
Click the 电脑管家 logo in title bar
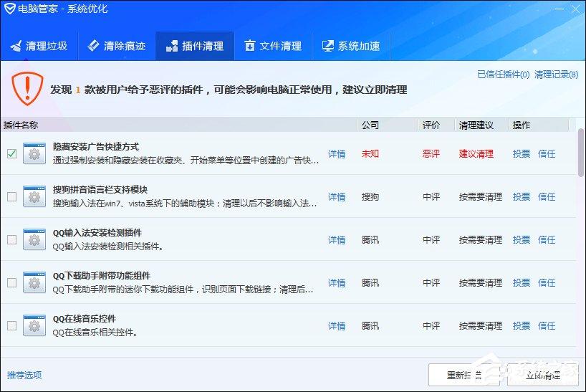(9, 9)
